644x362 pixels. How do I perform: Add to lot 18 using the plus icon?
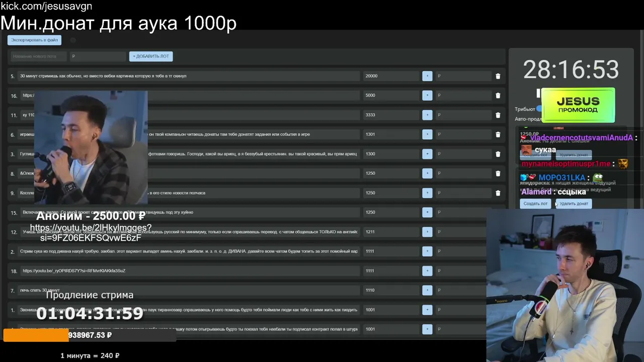(x=427, y=271)
